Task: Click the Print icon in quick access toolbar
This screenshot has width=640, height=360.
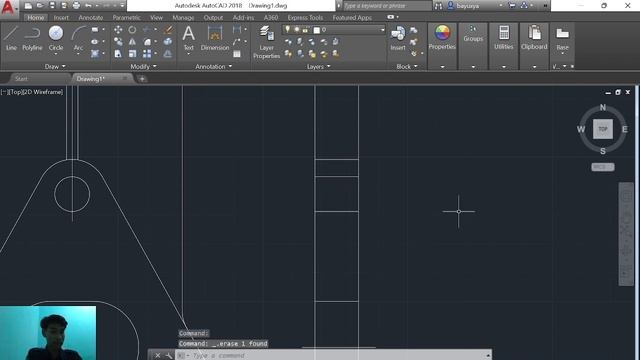Action: (76, 6)
